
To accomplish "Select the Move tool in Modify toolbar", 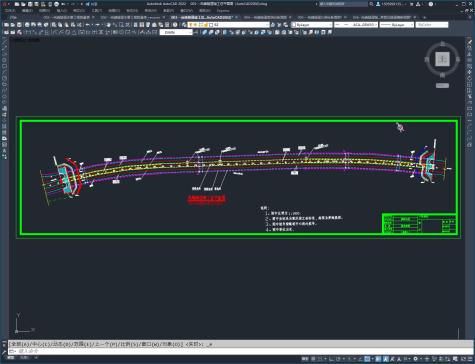I will pos(469,72).
